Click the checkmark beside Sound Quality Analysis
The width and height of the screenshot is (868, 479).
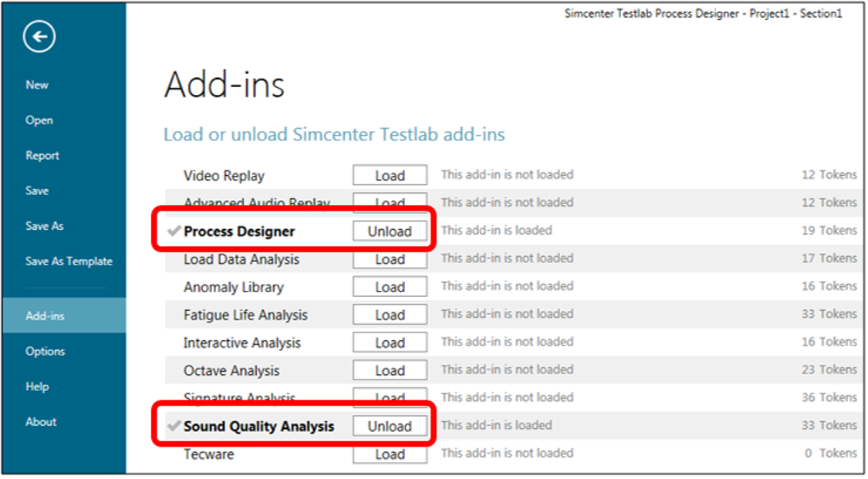pos(174,426)
